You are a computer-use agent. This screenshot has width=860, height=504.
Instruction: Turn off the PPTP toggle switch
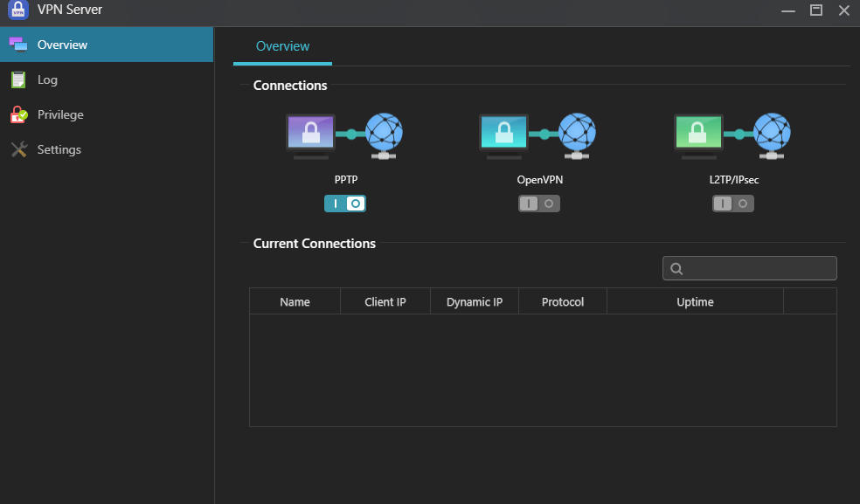345,204
